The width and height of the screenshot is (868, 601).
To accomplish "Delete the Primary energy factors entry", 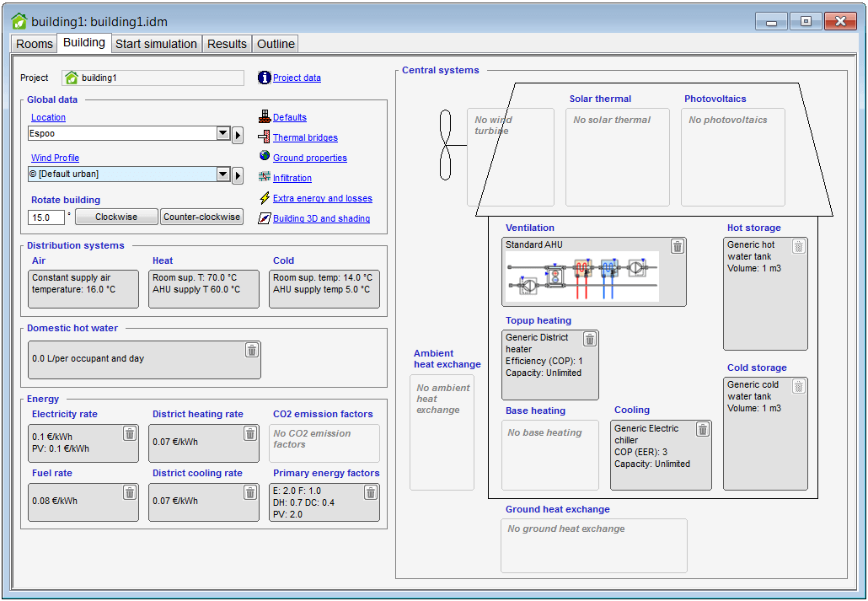I will 371,492.
